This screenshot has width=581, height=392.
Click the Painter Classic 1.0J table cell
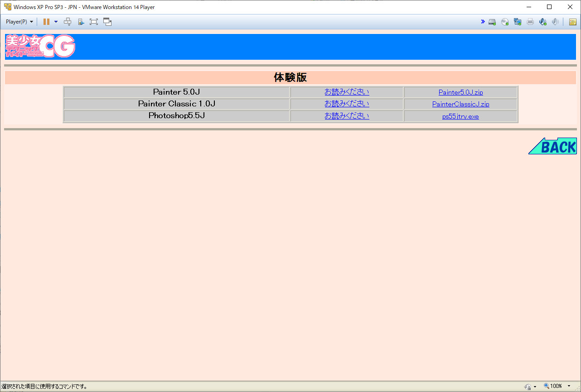click(x=177, y=104)
